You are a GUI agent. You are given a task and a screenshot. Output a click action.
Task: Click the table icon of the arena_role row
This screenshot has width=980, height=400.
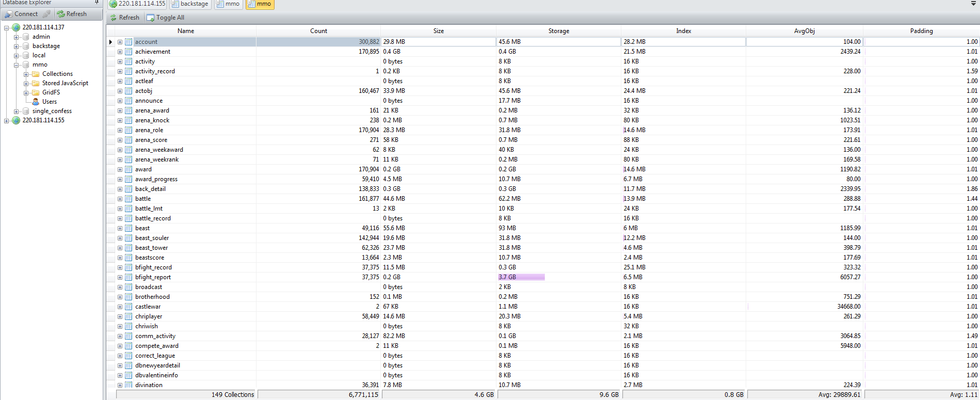click(x=128, y=130)
